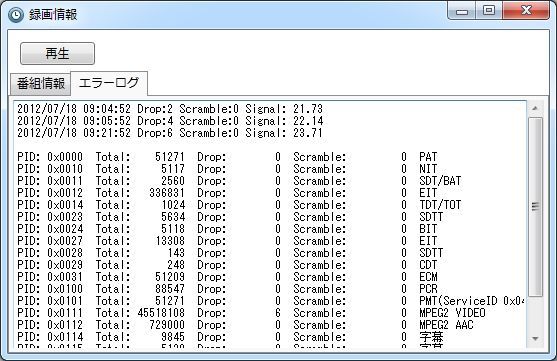
Task: Click PID 0x0028 SDTT row
Action: 230,253
